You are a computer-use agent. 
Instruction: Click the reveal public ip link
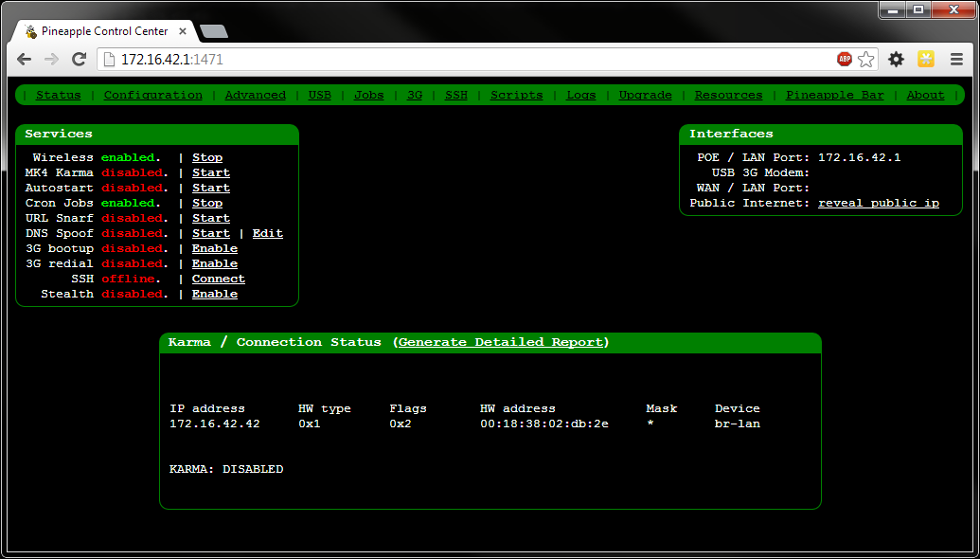click(878, 203)
